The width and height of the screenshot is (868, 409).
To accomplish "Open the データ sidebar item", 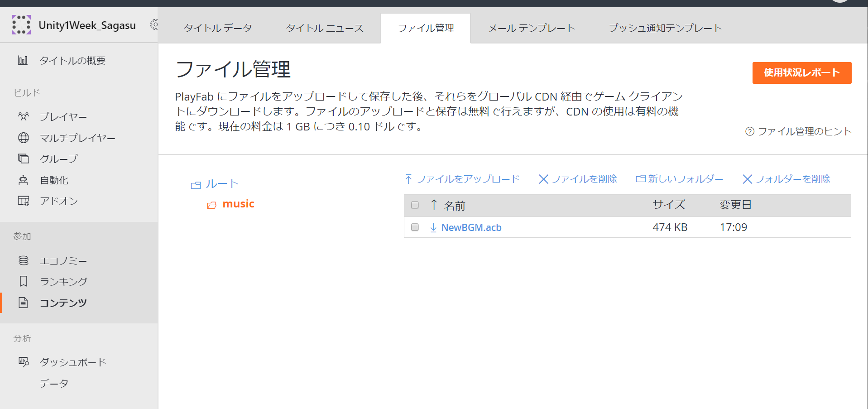I will tap(54, 383).
